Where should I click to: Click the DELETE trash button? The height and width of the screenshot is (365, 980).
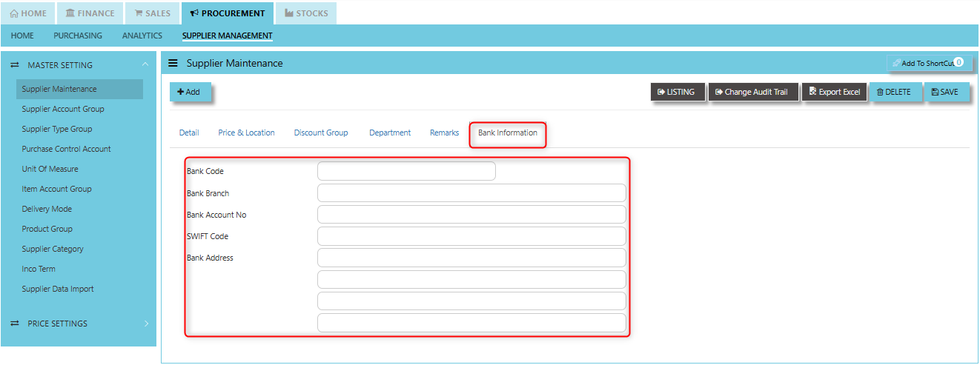tap(895, 92)
